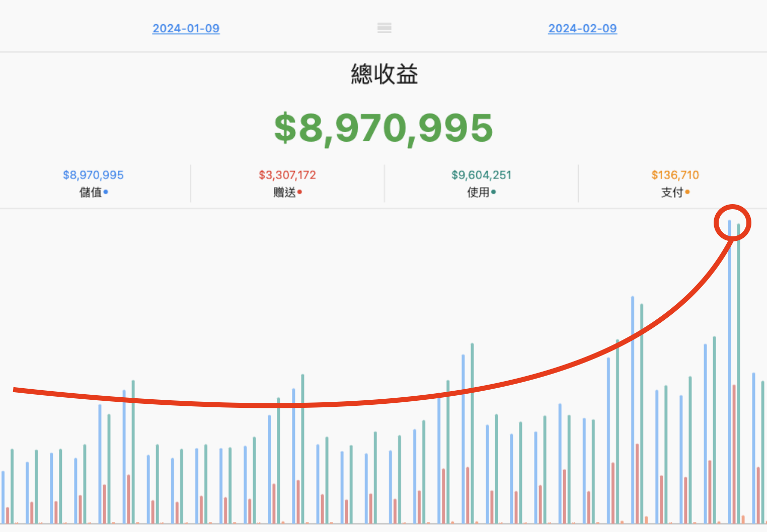Click the blue legend dot beside 儲值
767x532 pixels.
tap(106, 192)
